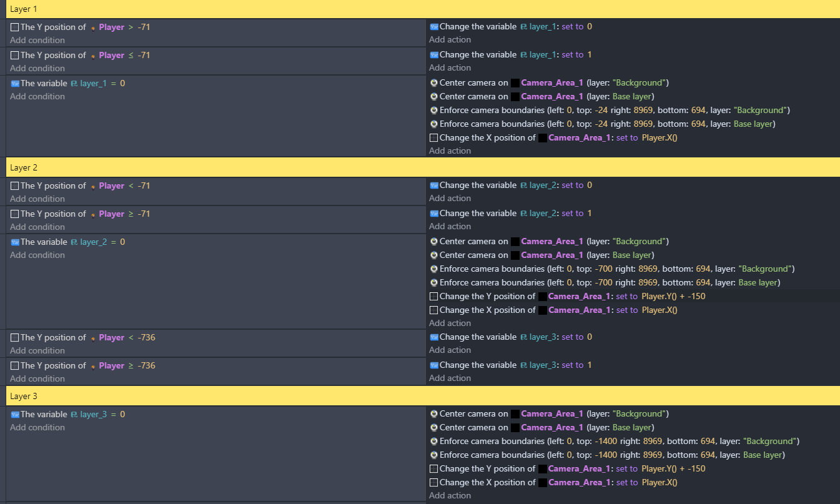
Task: Click Camera_Area_1 thumbnail in Change X position action
Action: [x=542, y=137]
